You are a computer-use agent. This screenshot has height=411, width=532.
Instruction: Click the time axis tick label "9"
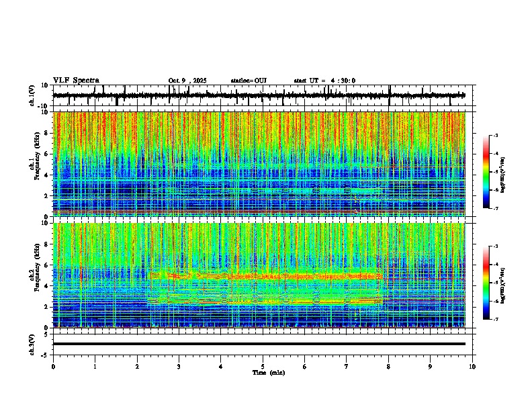coord(430,367)
